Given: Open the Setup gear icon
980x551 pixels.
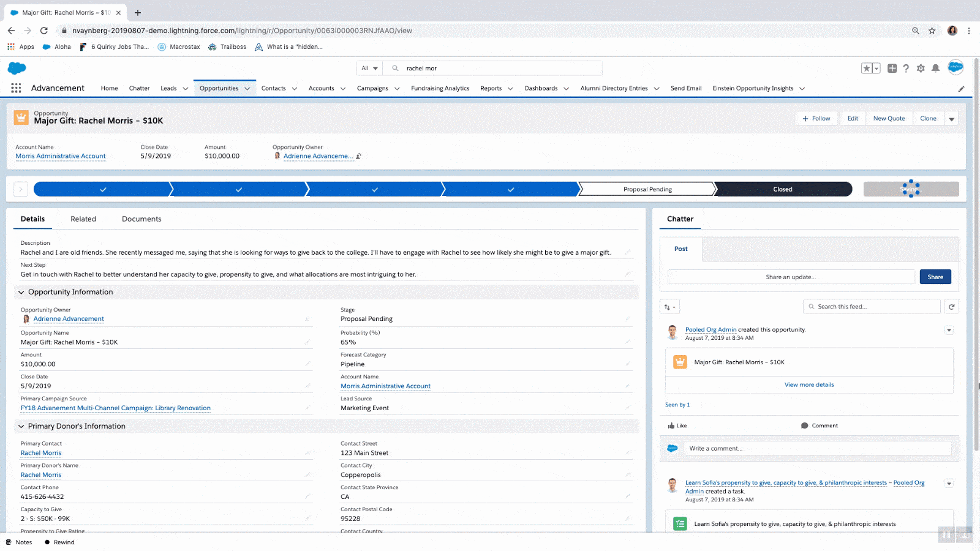Looking at the screenshot, I should point(921,69).
